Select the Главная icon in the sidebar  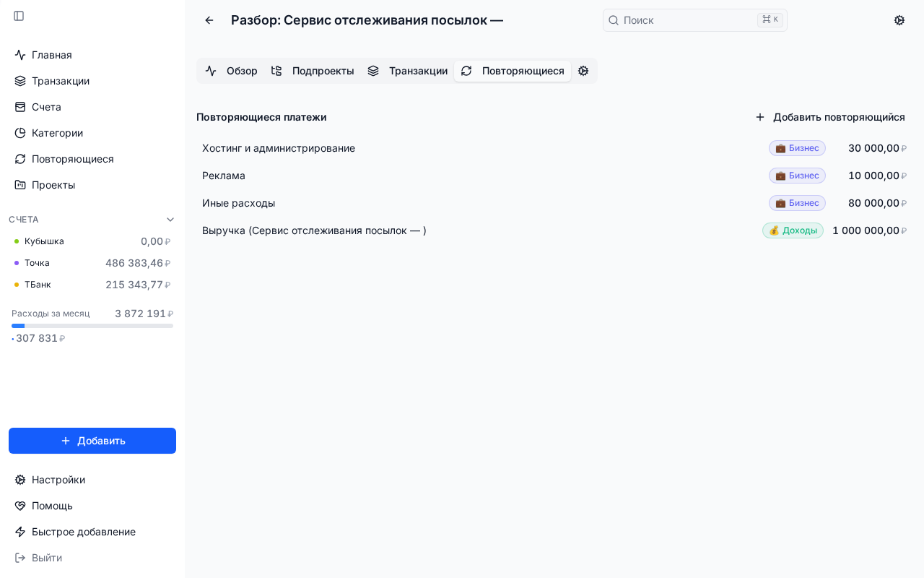coord(20,55)
